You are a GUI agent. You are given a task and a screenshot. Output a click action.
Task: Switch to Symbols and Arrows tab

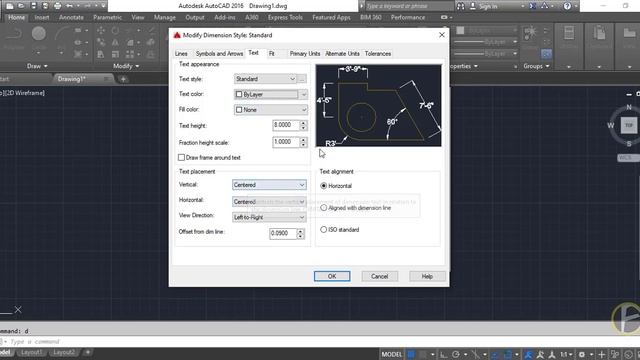(x=219, y=53)
